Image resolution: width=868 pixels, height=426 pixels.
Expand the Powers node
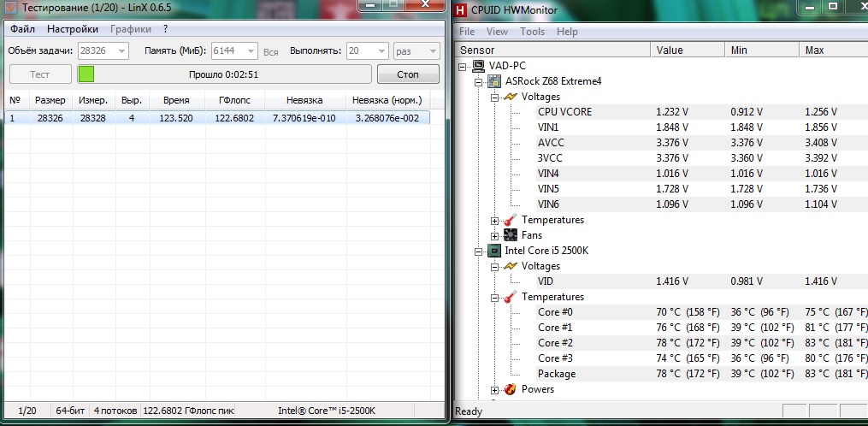tap(495, 390)
